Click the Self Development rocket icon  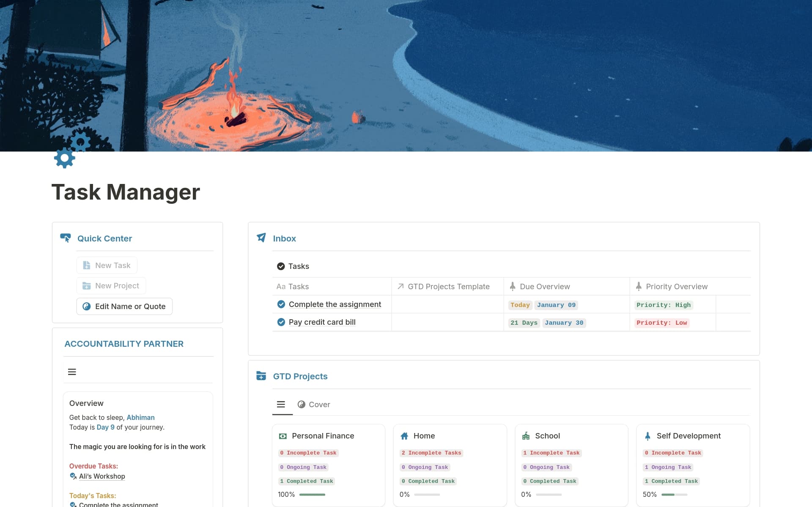click(647, 436)
